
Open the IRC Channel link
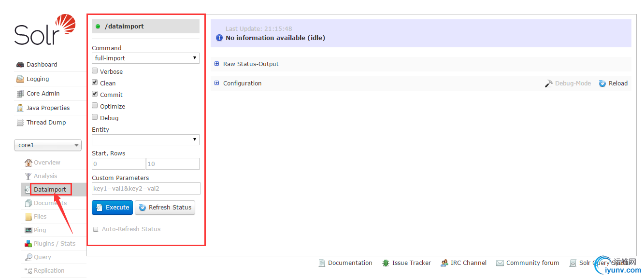(x=469, y=263)
